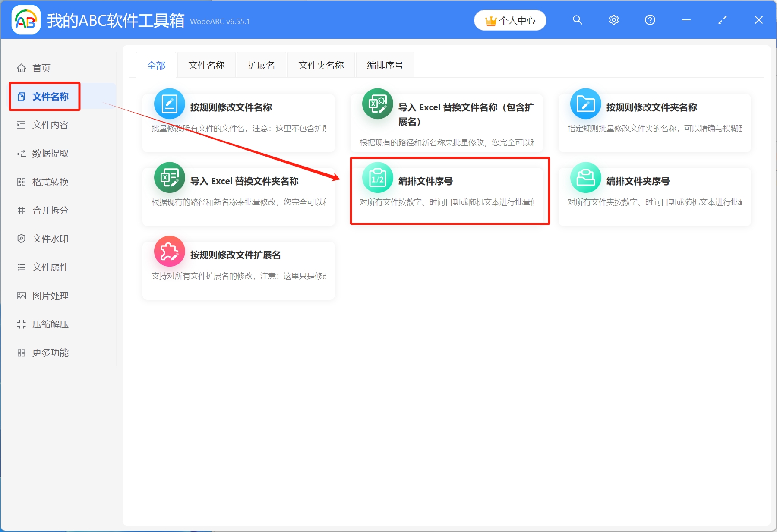
Task: Click the 文件属性 sidebar icon
Action: [x=22, y=267]
